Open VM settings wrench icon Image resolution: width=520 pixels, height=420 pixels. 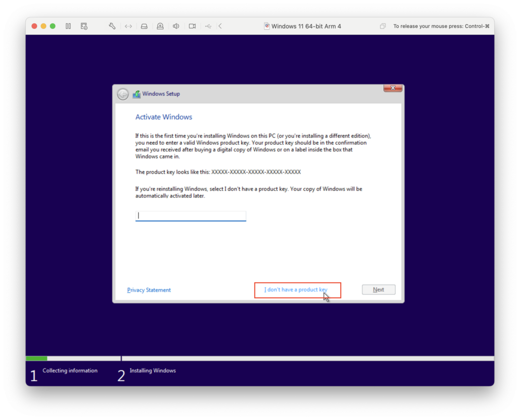[x=112, y=26]
